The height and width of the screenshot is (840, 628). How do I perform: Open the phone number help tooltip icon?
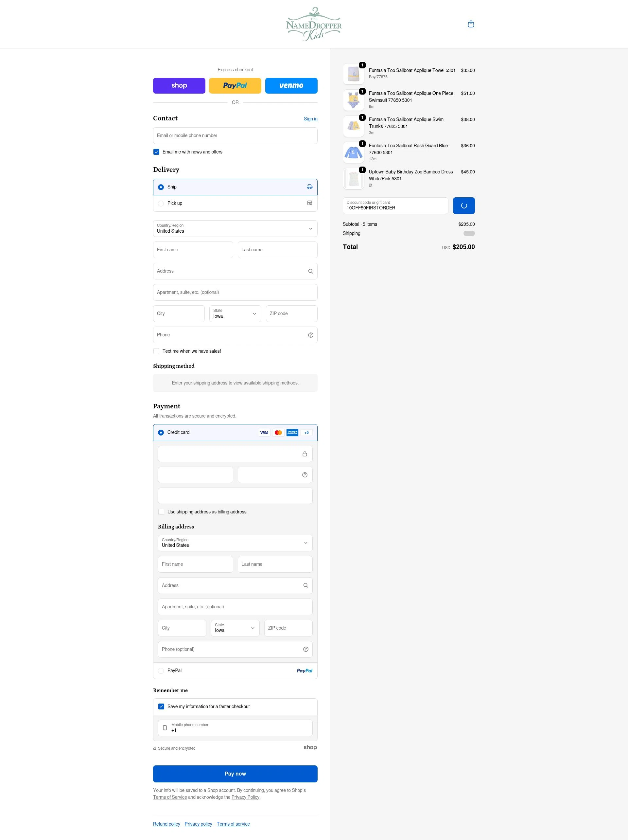[x=310, y=335]
